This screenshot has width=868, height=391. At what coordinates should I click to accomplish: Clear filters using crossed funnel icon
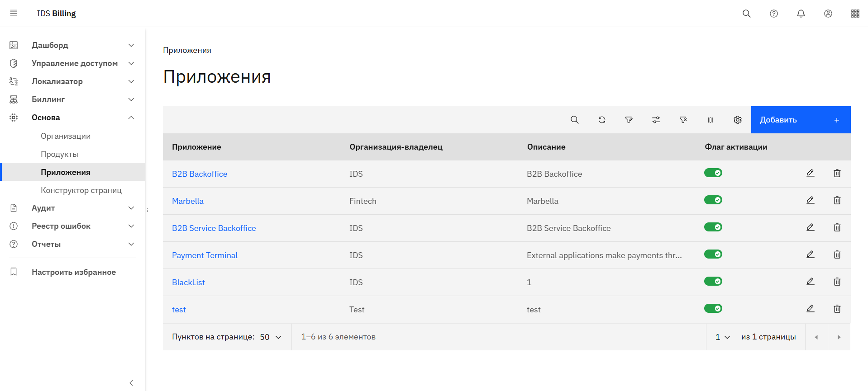[683, 120]
